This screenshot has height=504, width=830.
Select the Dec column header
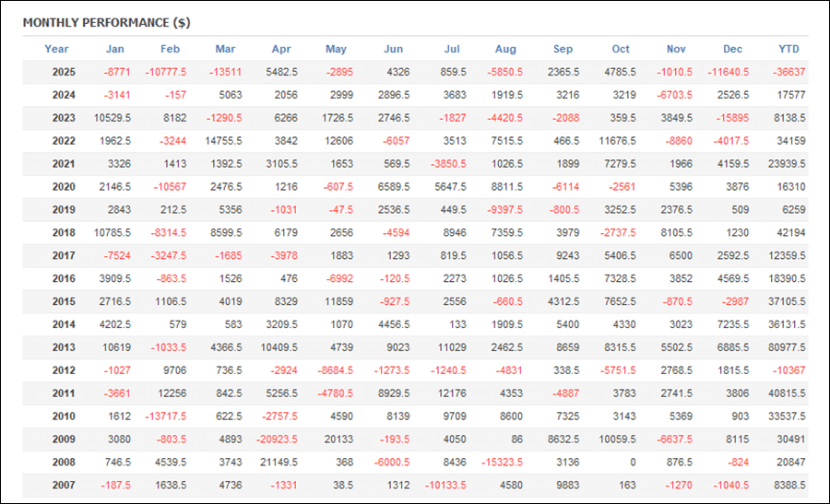732,49
